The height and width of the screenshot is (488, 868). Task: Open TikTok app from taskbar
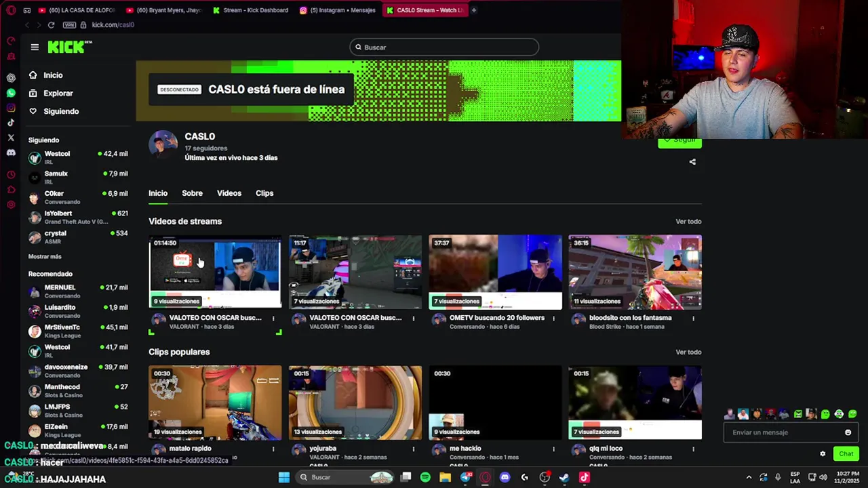click(584, 477)
